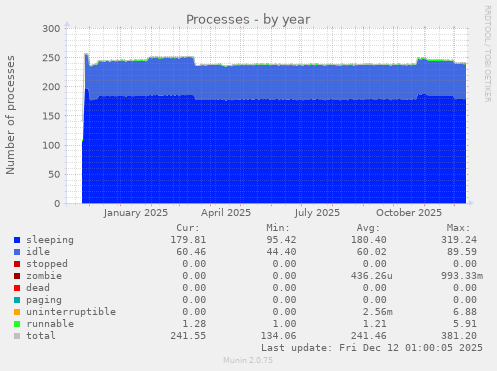This screenshot has height=371, width=497.
Task: Click the 'Cur:' column header
Action: click(x=188, y=228)
